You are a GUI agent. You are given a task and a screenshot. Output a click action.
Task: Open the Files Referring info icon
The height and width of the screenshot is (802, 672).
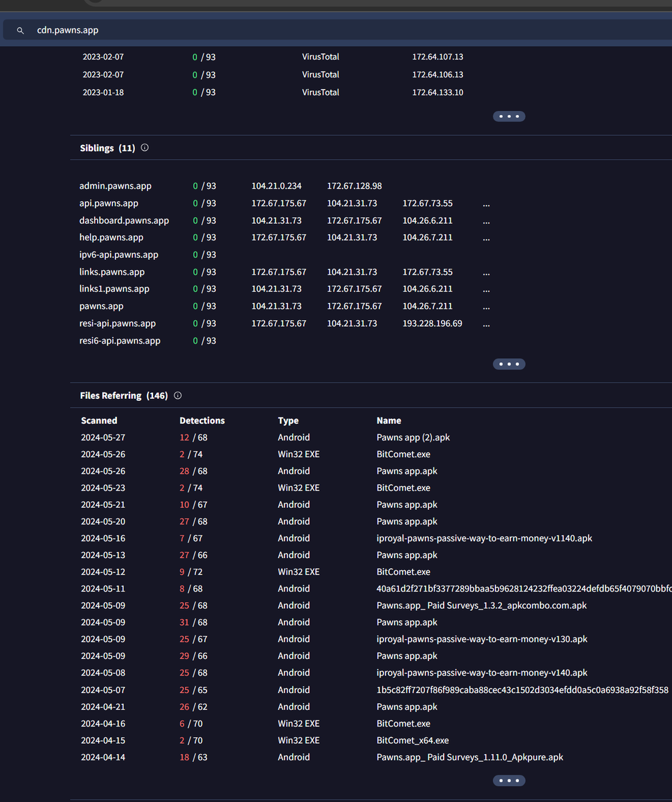click(x=178, y=395)
